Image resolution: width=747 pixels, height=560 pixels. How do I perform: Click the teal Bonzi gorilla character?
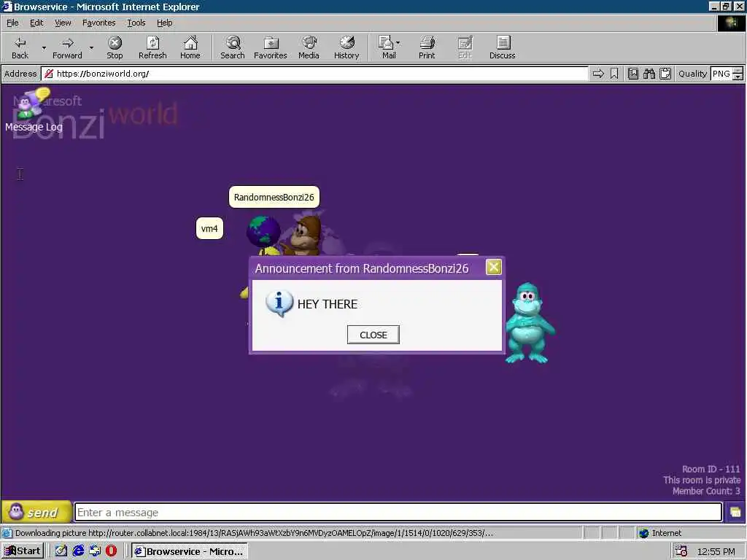529,323
